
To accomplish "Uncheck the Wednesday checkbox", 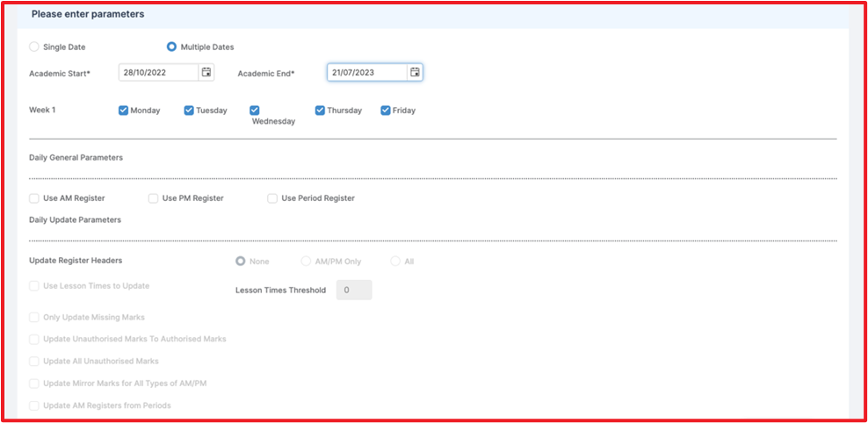I will click(254, 110).
